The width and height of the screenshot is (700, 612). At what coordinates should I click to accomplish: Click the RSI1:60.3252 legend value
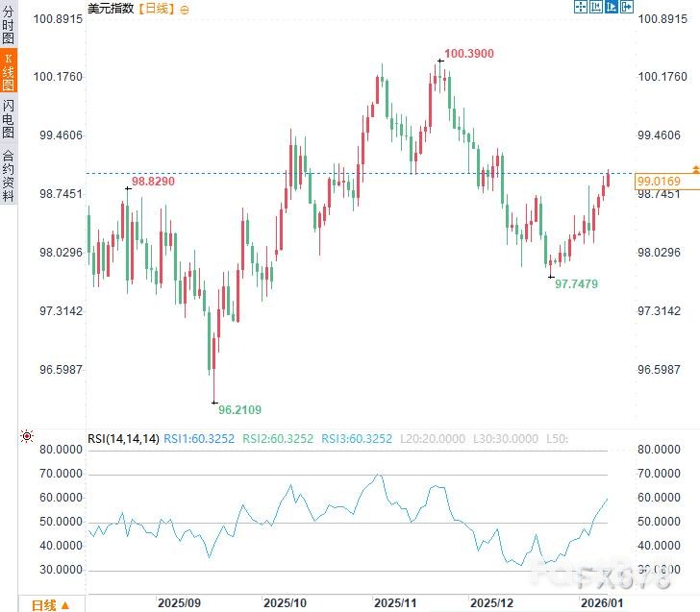[199, 439]
